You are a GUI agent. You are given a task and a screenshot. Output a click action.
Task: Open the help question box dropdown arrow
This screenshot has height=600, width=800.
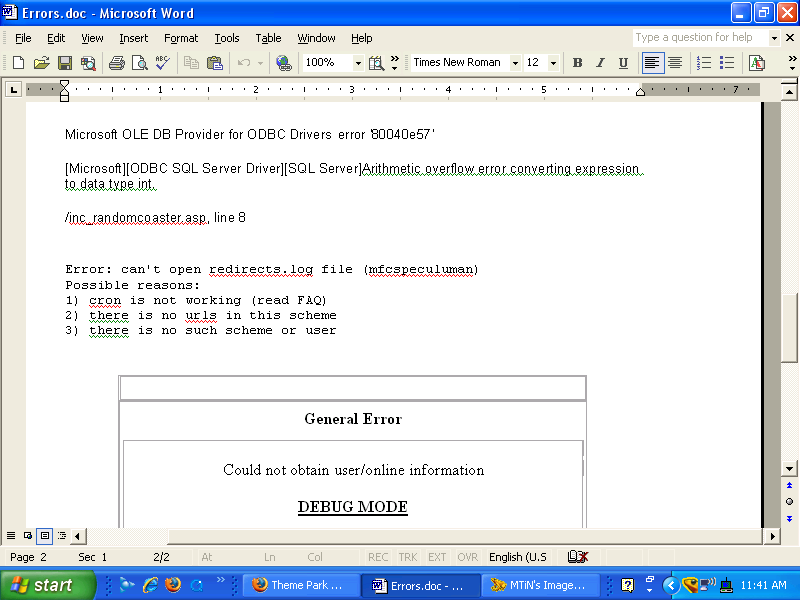tap(774, 38)
